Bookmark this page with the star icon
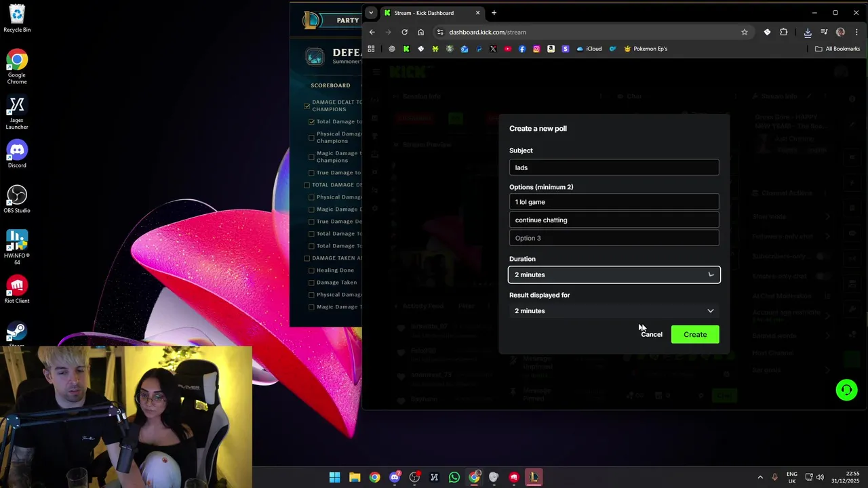Screen dimensions: 868x488 coord(744,32)
